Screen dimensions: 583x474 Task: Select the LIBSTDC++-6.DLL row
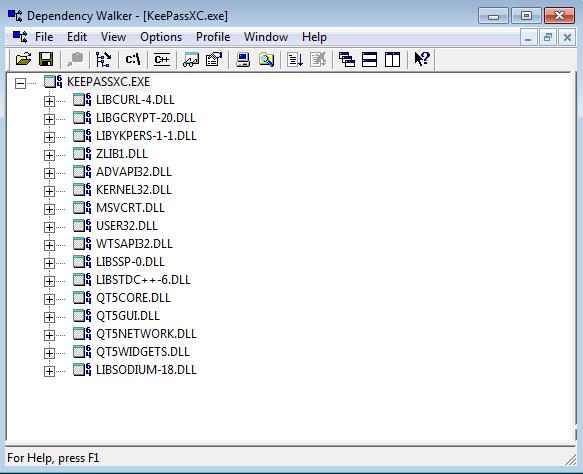pyautogui.click(x=144, y=280)
